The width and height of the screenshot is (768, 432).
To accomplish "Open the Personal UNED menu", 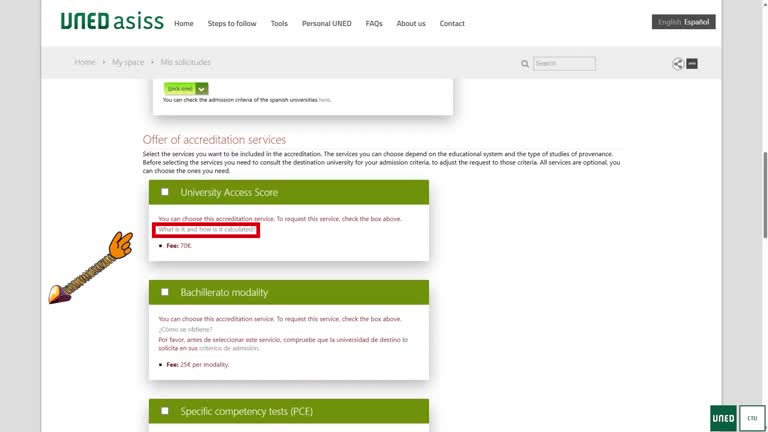I will pyautogui.click(x=326, y=23).
